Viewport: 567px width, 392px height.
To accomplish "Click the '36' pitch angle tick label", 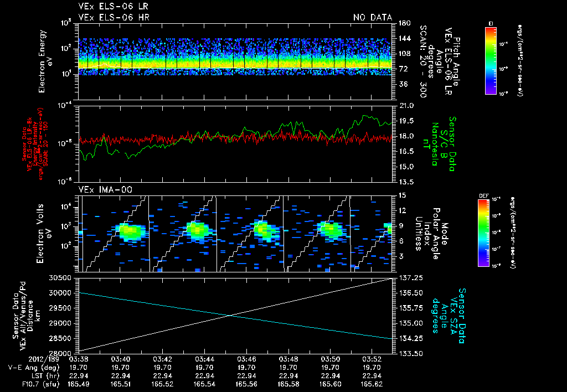I will coord(403,84).
